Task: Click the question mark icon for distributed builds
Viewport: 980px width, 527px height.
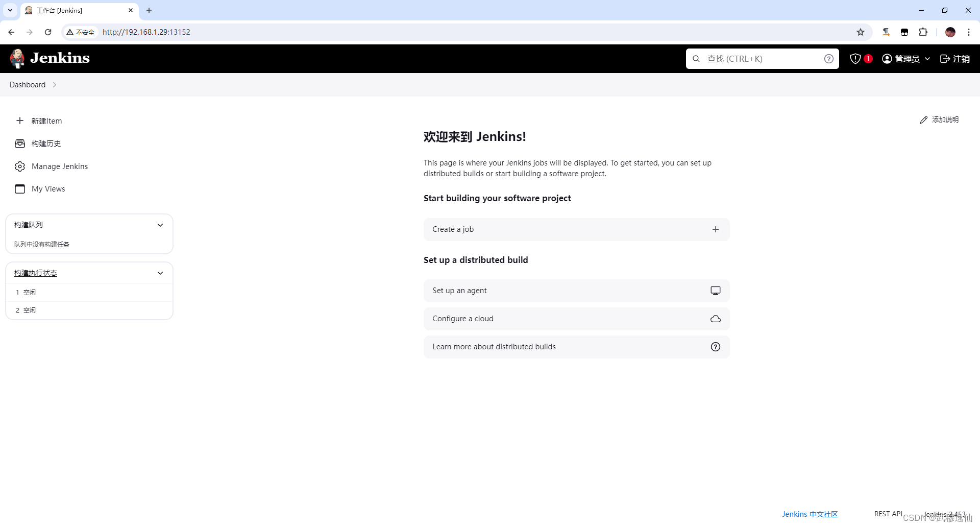Action: point(715,347)
